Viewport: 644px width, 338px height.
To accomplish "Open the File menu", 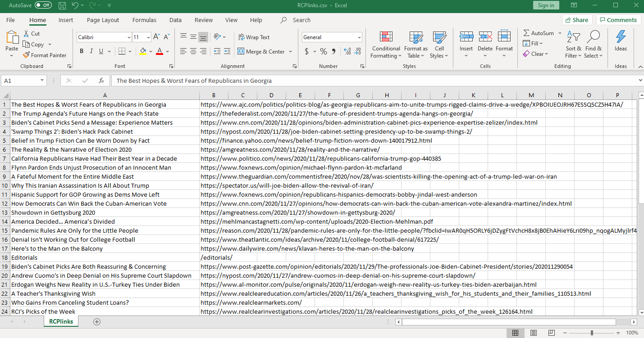I will [x=10, y=20].
